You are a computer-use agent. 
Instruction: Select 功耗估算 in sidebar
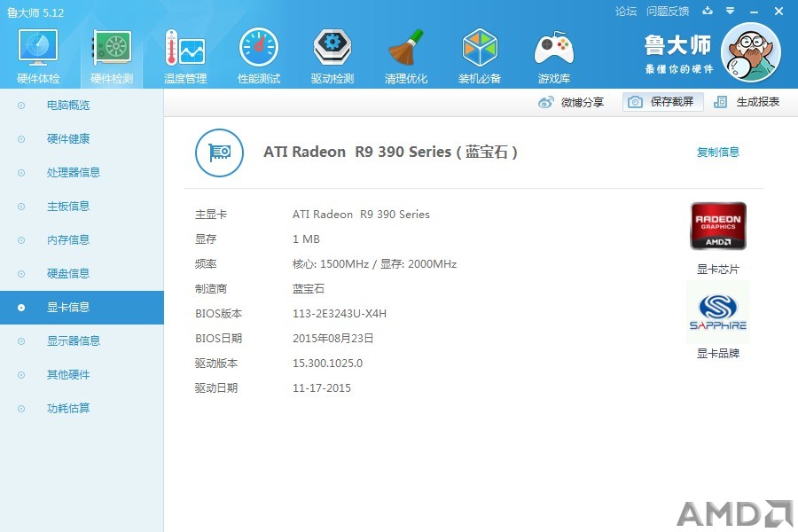[82, 408]
